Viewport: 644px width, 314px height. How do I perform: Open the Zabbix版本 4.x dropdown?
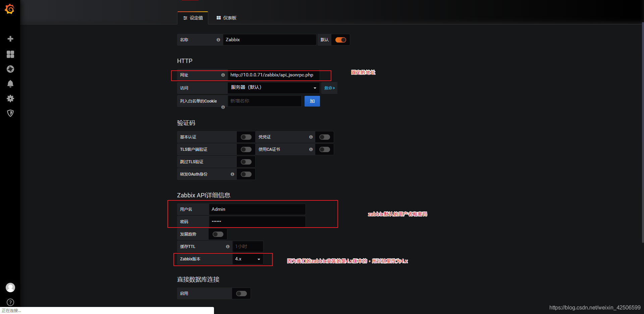coord(248,259)
